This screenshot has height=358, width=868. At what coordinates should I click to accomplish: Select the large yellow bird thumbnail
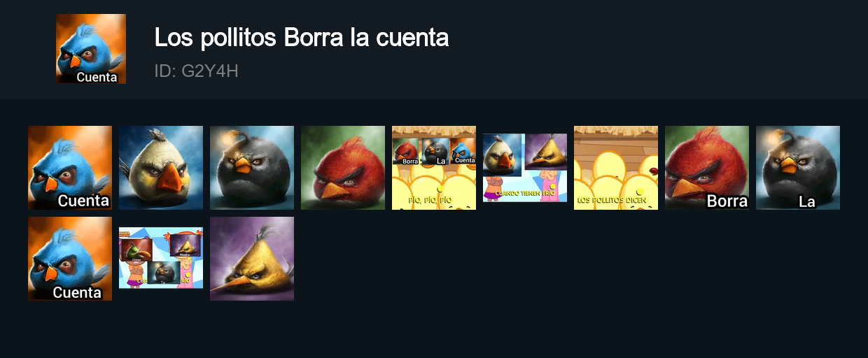coord(252,259)
